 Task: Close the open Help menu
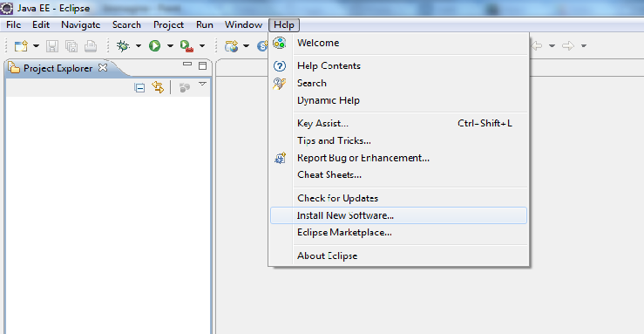coord(284,25)
